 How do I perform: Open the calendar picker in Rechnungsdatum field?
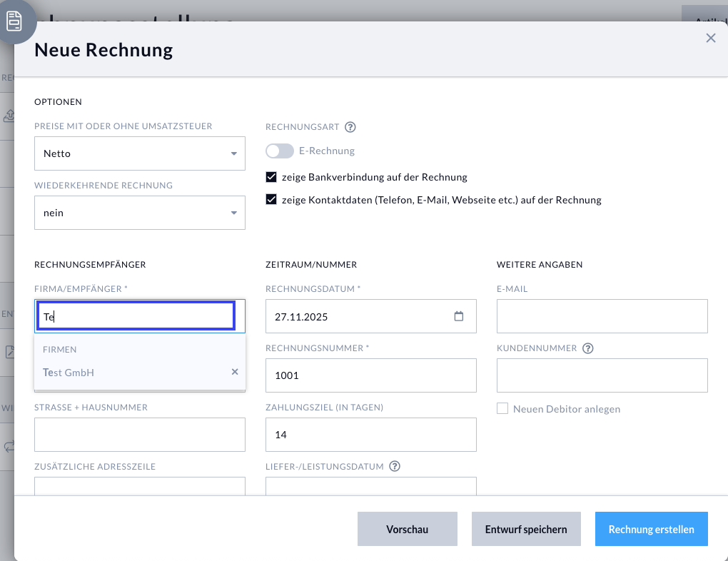pyautogui.click(x=459, y=316)
